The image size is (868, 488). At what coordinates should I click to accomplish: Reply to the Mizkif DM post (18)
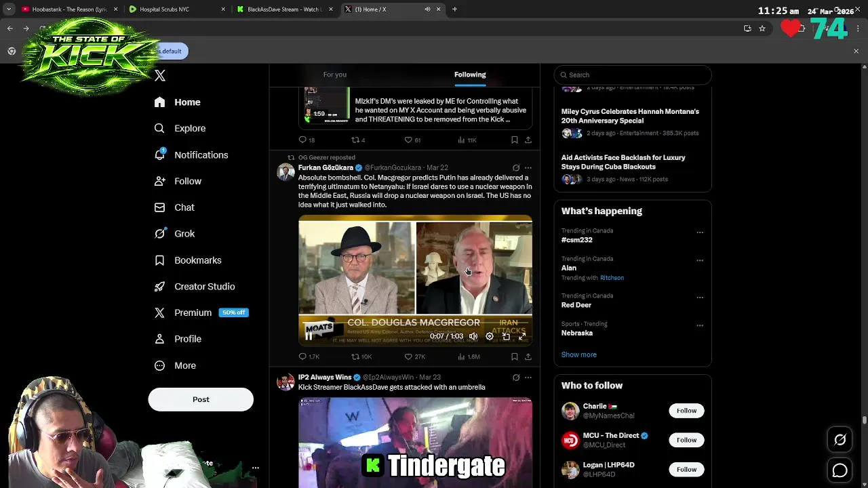(307, 140)
